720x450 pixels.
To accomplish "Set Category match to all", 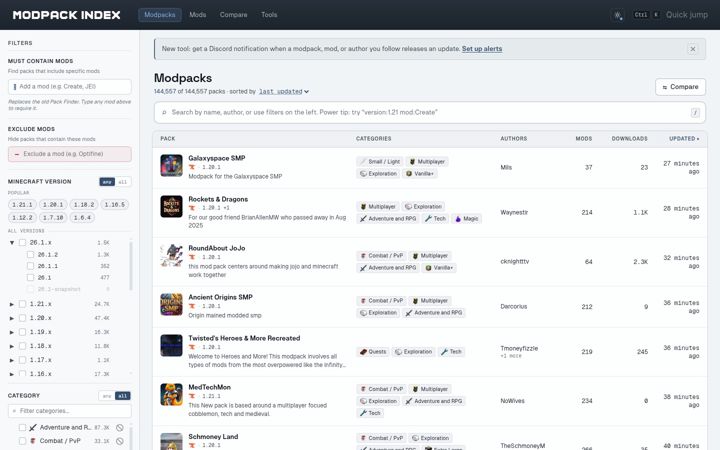I will (x=123, y=396).
